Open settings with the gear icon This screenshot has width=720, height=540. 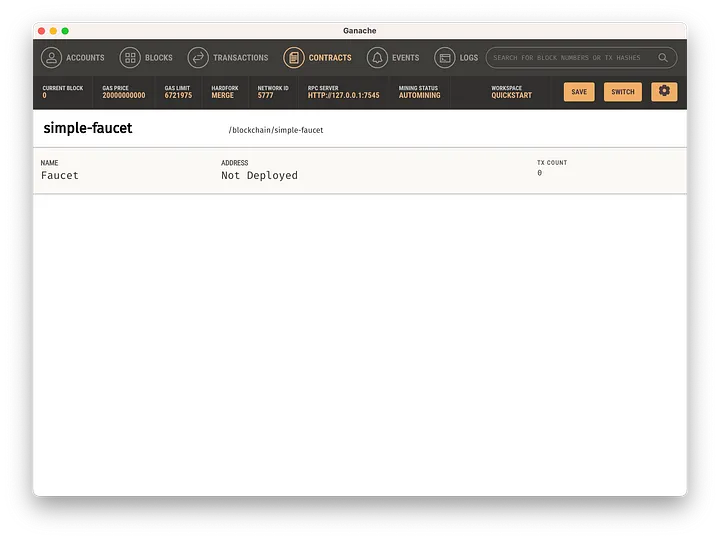[664, 91]
